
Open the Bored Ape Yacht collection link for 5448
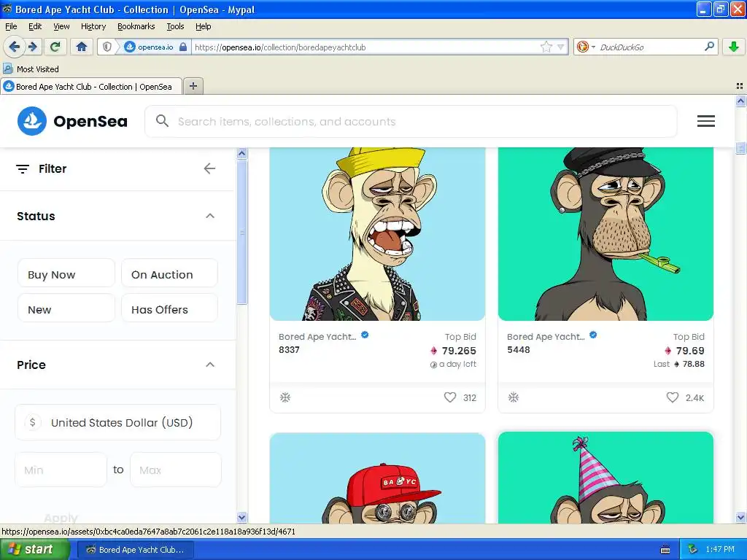pyautogui.click(x=546, y=337)
